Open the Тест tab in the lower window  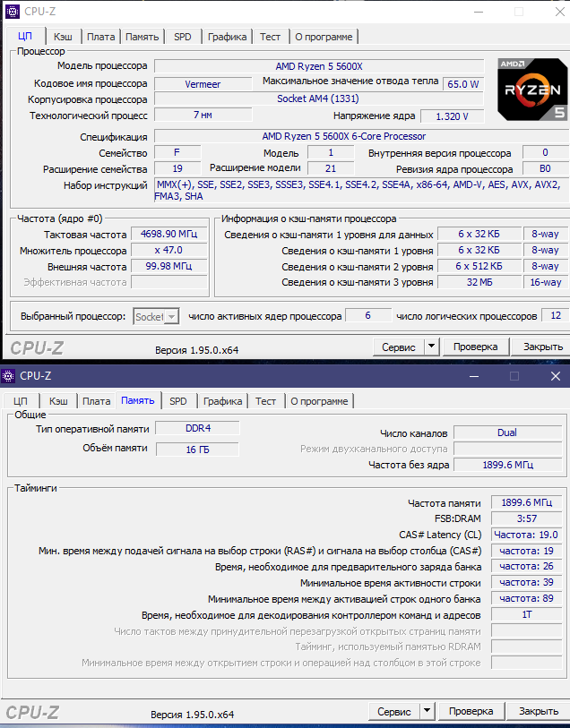coord(265,401)
